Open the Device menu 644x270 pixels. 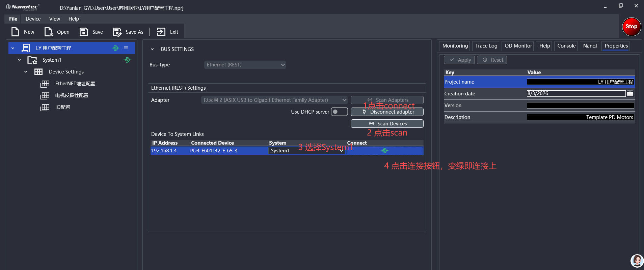pos(33,19)
